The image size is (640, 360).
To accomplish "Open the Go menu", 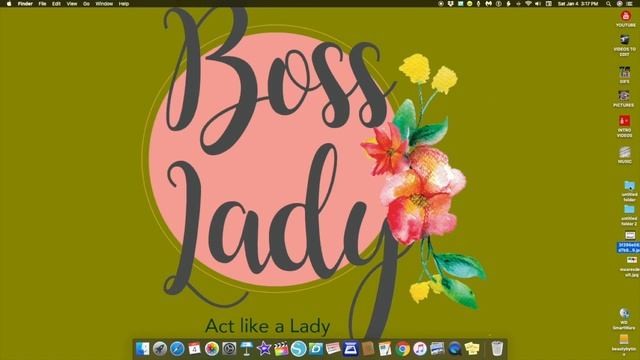I will coord(86,4).
